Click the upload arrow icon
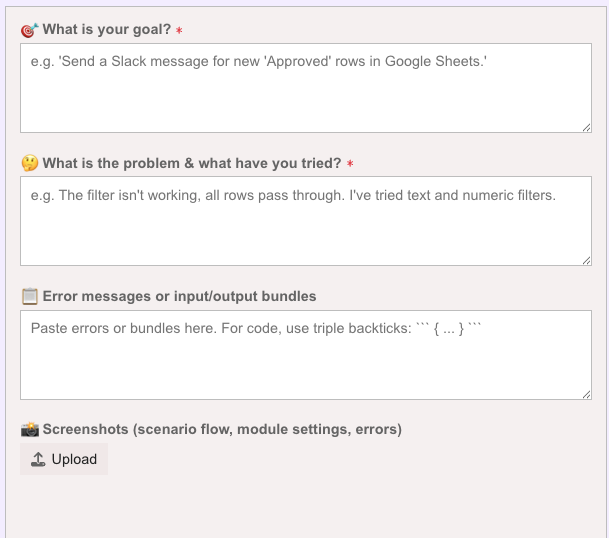The height and width of the screenshot is (538, 609). coord(38,460)
